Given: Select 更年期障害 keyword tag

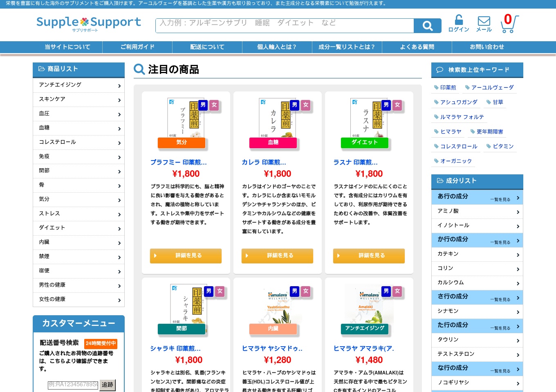Looking at the screenshot, I should click(x=487, y=131).
